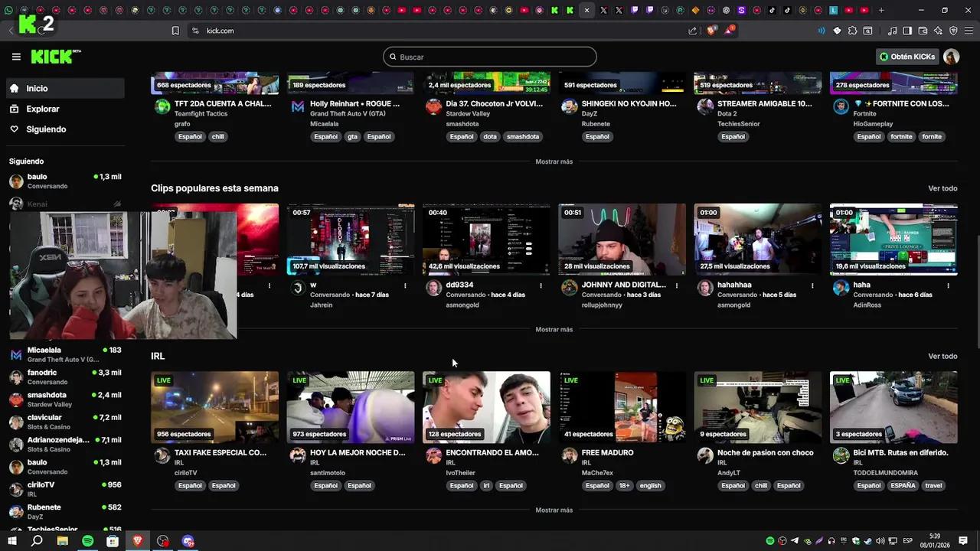Open the browser extensions puzzle icon
Image resolution: width=980 pixels, height=551 pixels.
point(852,31)
